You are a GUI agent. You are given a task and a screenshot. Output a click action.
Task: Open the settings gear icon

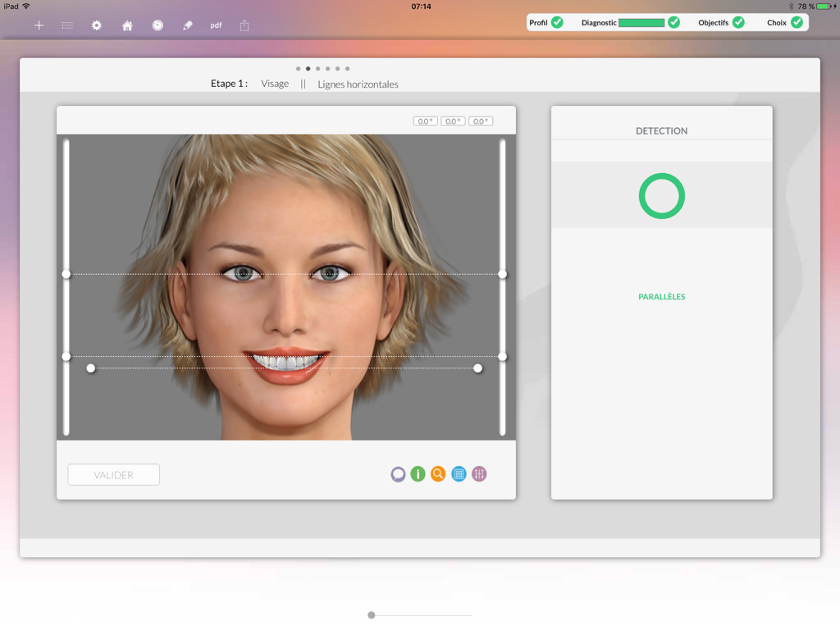tap(96, 25)
